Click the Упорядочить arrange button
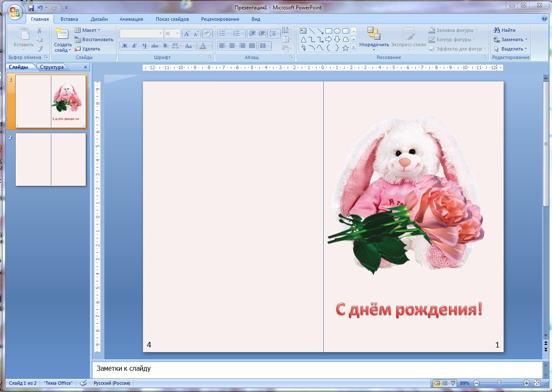The width and height of the screenshot is (552, 392). tap(374, 37)
